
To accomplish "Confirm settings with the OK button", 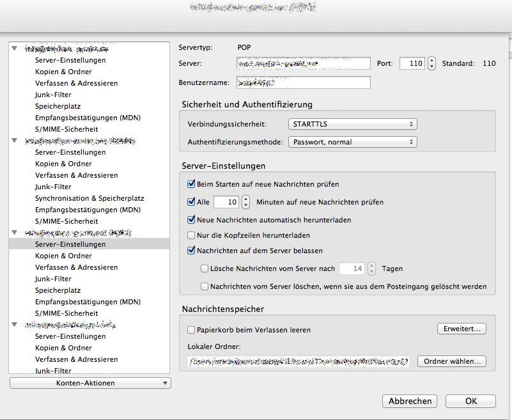I will [x=470, y=401].
